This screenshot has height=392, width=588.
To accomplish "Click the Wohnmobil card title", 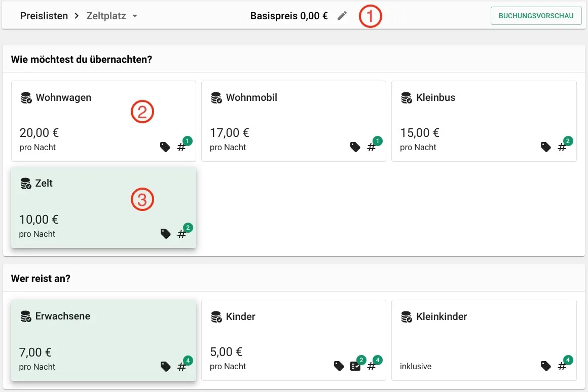I will click(x=251, y=97).
